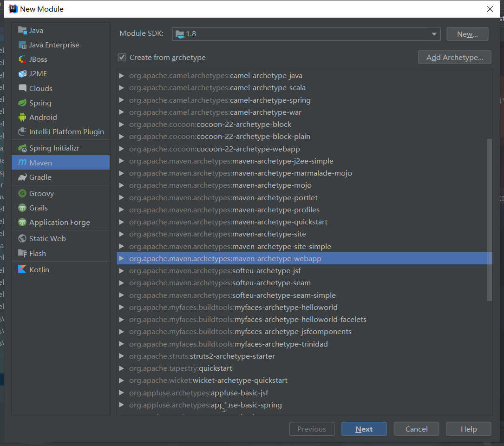Expand the selected maven-archetype-webapp node
Image resolution: width=504 pixels, height=446 pixels.
(x=122, y=258)
